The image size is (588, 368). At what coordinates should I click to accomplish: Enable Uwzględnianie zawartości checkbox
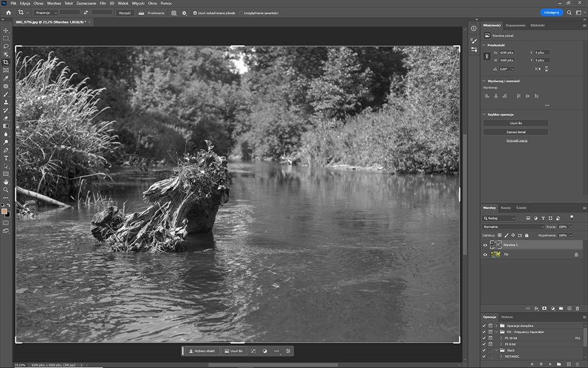point(240,12)
